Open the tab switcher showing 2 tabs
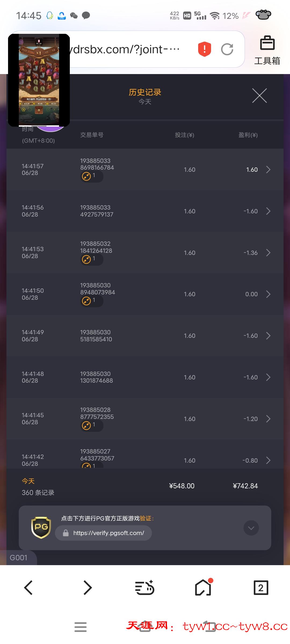Image resolution: width=290 pixels, height=644 pixels. [x=261, y=588]
